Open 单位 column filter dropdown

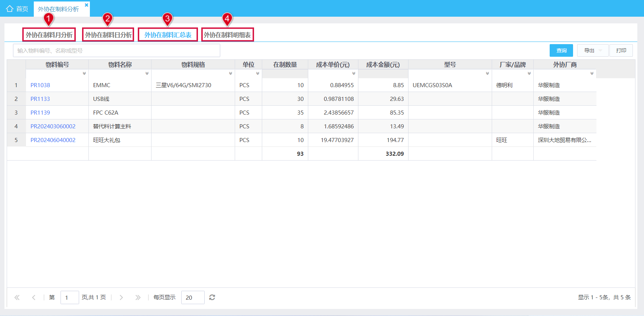click(258, 73)
